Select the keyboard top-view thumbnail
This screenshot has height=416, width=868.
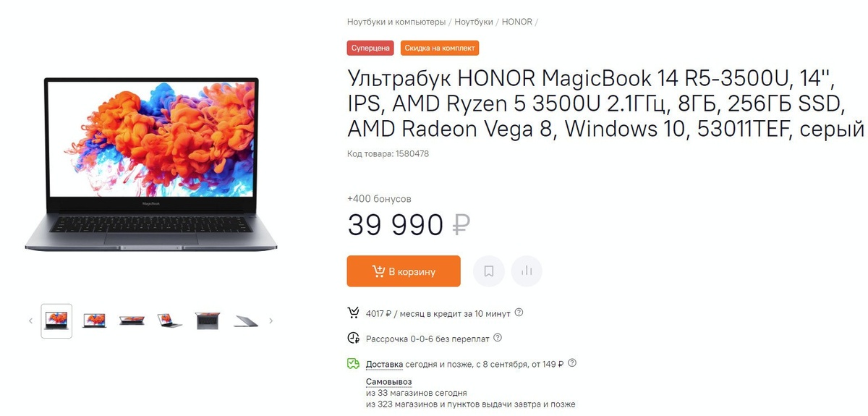pos(207,321)
